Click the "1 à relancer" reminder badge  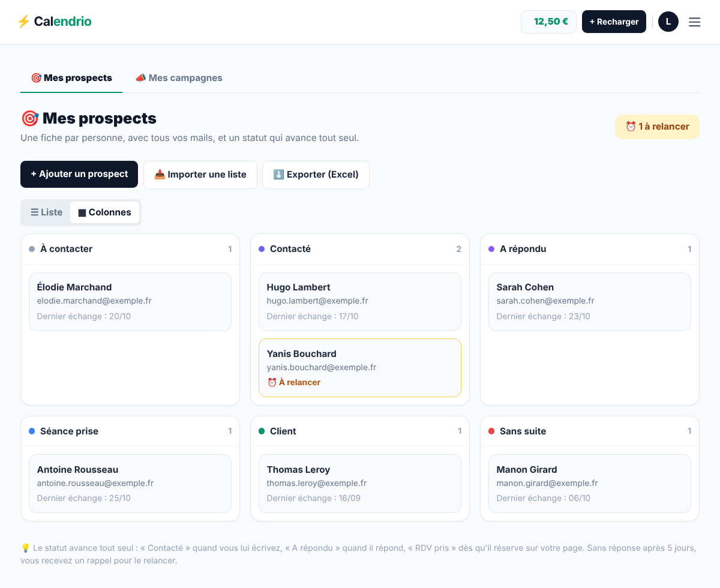(657, 127)
